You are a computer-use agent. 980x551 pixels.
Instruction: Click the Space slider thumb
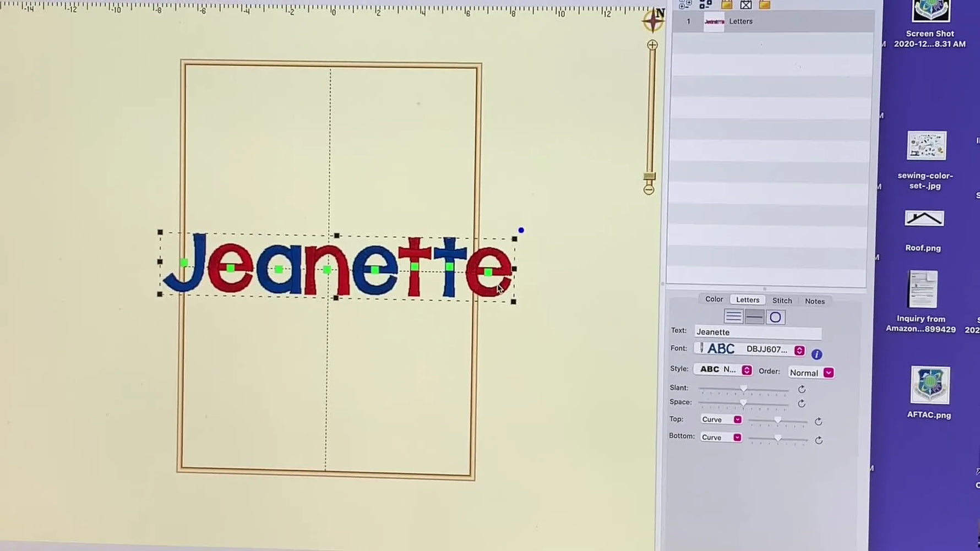[x=743, y=403]
